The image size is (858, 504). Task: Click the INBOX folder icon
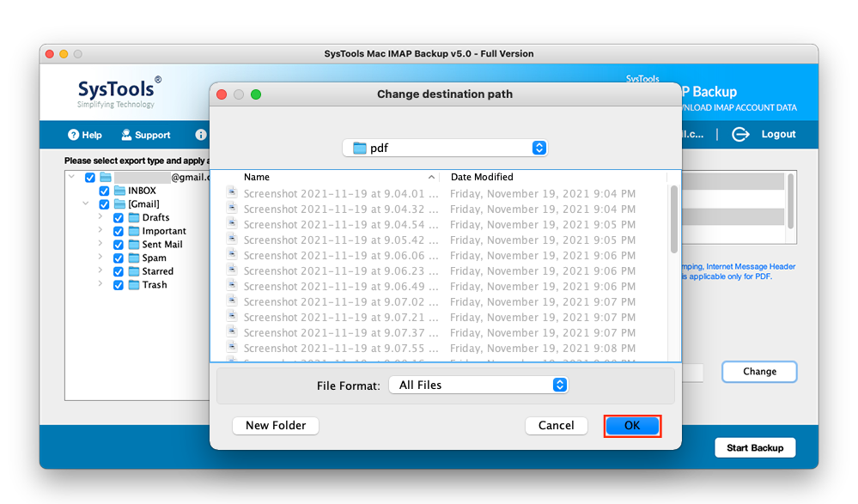[x=119, y=191]
